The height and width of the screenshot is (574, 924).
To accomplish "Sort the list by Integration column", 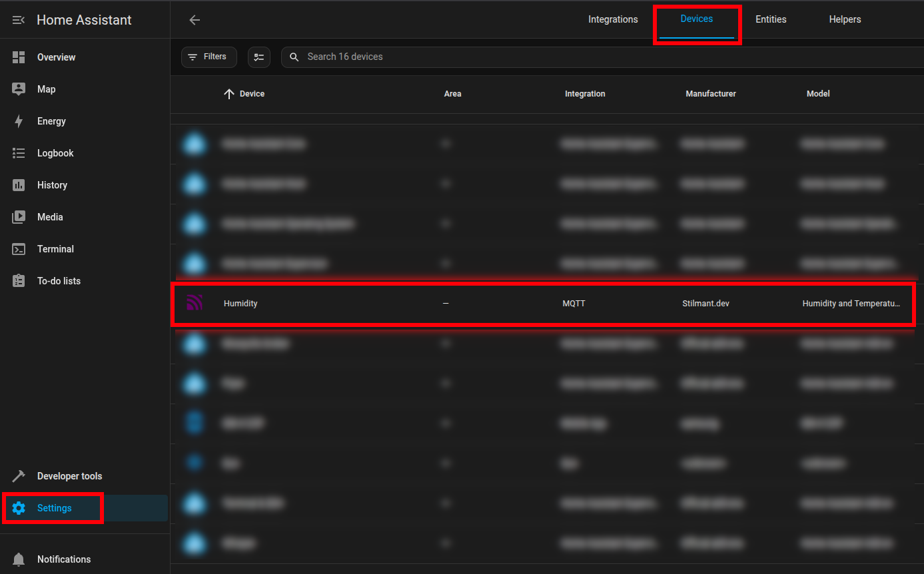I will click(585, 94).
